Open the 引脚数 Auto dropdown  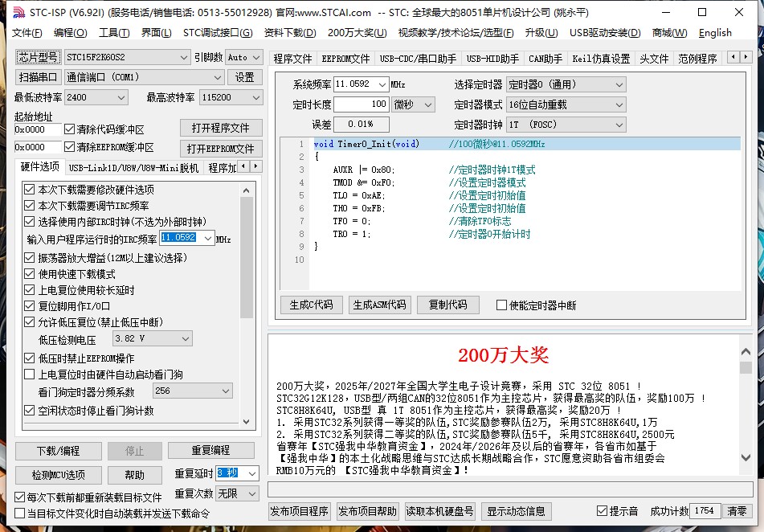[x=244, y=57]
